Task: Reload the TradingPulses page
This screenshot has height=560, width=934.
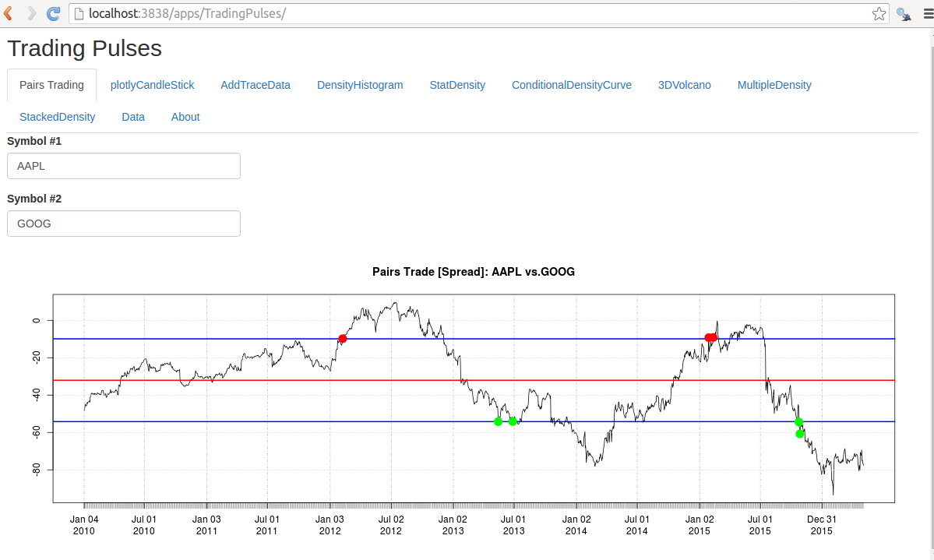Action: coord(51,12)
